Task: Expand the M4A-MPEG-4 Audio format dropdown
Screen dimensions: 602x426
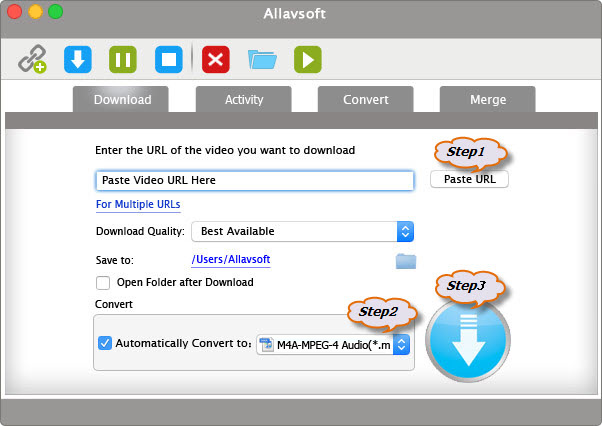Action: tap(333, 345)
